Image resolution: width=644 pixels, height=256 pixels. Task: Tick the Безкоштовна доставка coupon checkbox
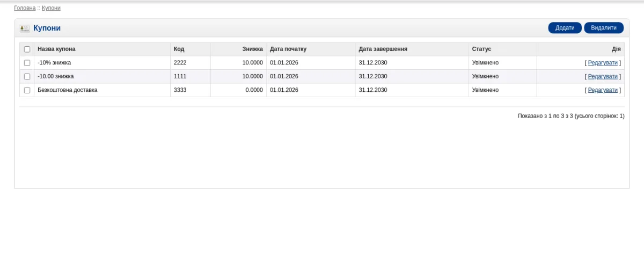tap(27, 90)
